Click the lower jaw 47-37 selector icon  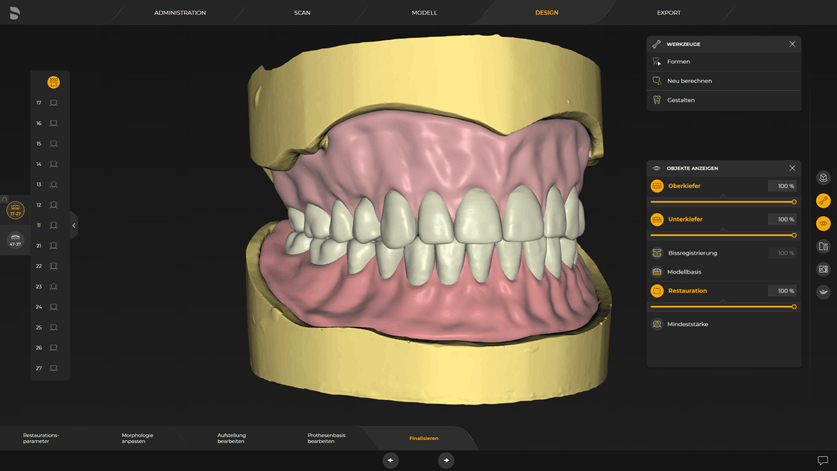[15, 239]
